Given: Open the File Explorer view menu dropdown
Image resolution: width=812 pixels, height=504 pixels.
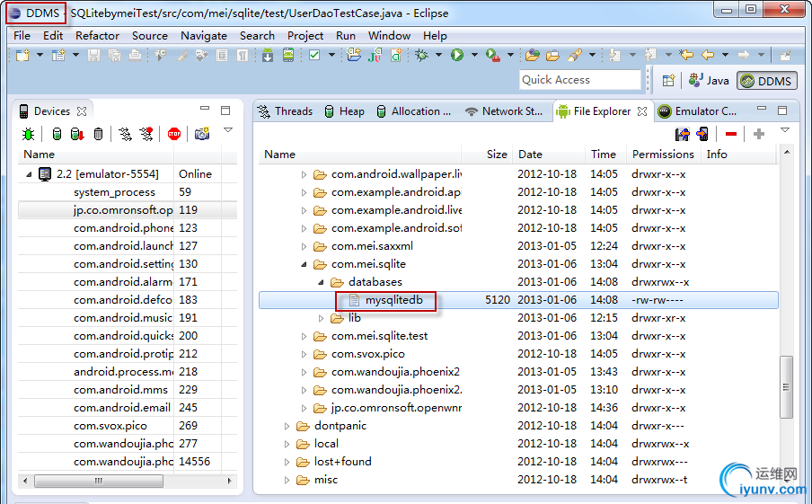Looking at the screenshot, I should click(x=785, y=130).
